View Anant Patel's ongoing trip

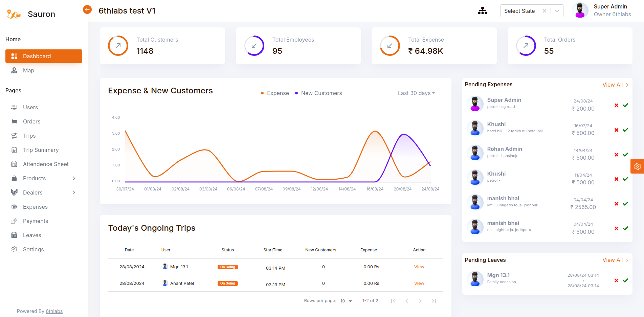tap(419, 283)
